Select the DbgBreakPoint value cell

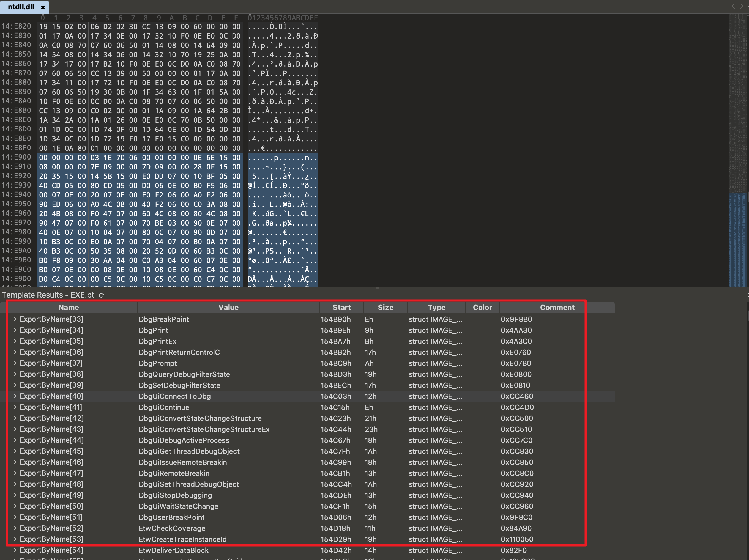(x=163, y=319)
